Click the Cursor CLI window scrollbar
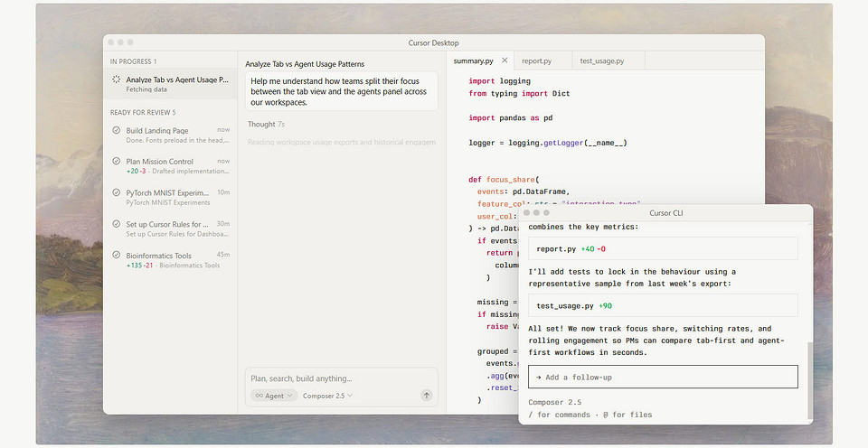Screen dimensions: 868x448 (x=810, y=380)
